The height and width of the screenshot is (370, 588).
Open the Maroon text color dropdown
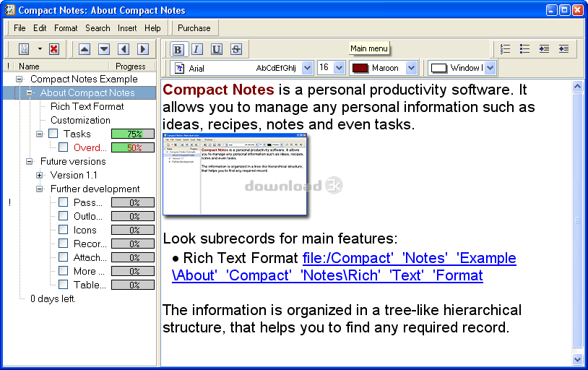click(x=411, y=68)
